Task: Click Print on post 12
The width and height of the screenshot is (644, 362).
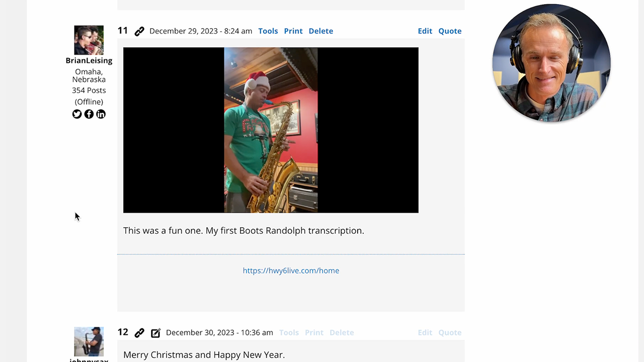Action: click(314, 333)
